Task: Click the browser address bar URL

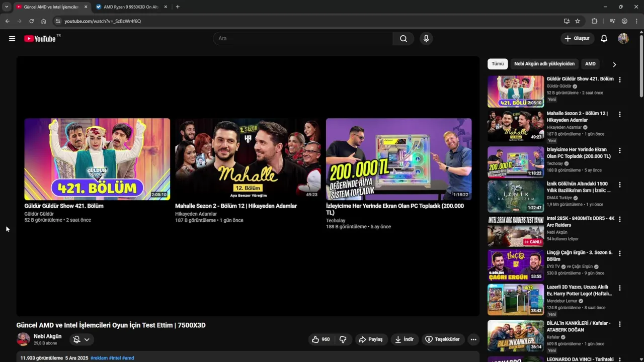Action: click(x=103, y=21)
